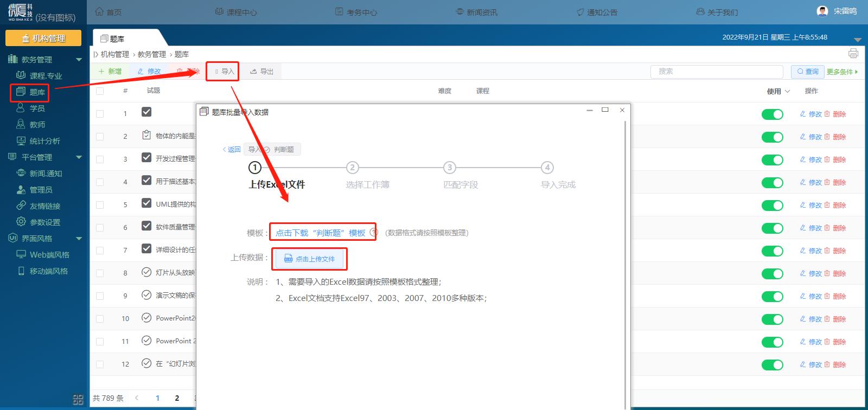
Task: Click step 3 circle 匹配字段
Action: pos(450,168)
